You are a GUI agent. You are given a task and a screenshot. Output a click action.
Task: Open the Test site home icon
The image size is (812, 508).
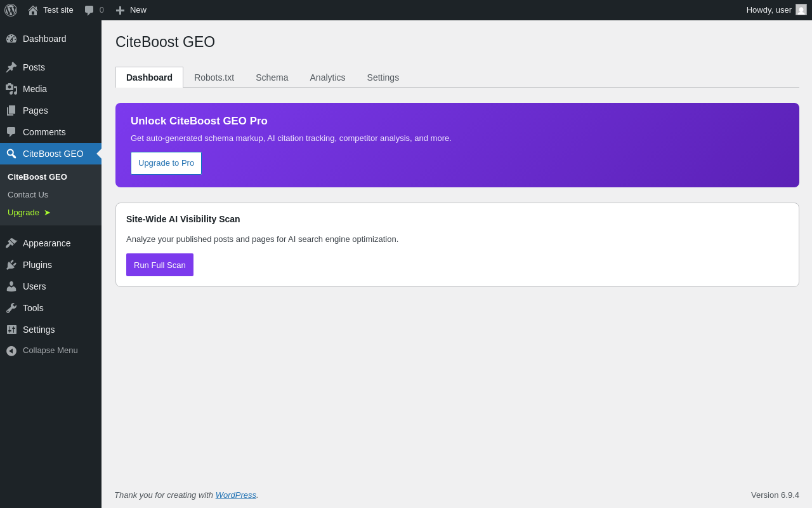click(33, 10)
